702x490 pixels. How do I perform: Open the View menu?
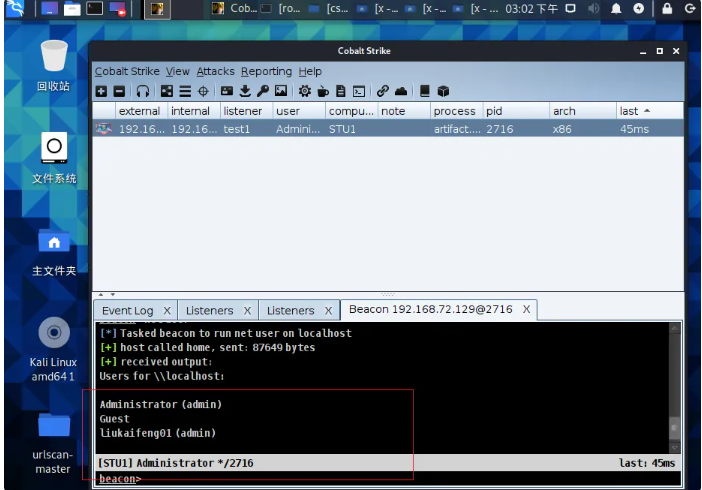point(178,71)
